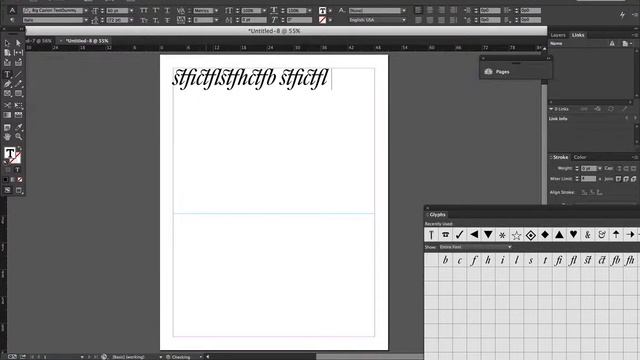Insert the star glyph from recently used

(x=516, y=235)
